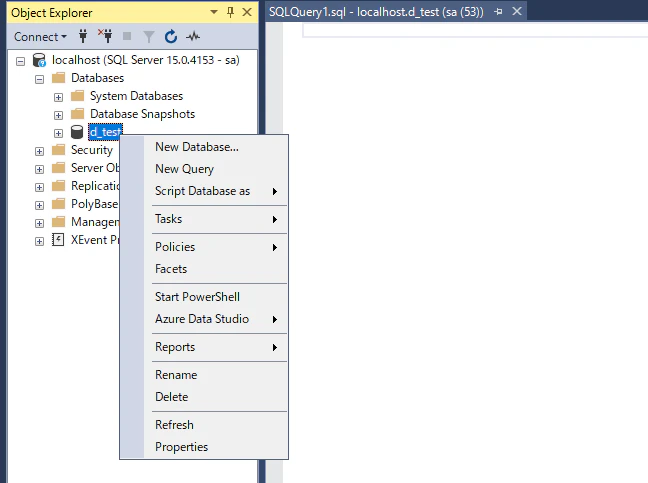Select Start PowerShell menu entry

pyautogui.click(x=204, y=297)
